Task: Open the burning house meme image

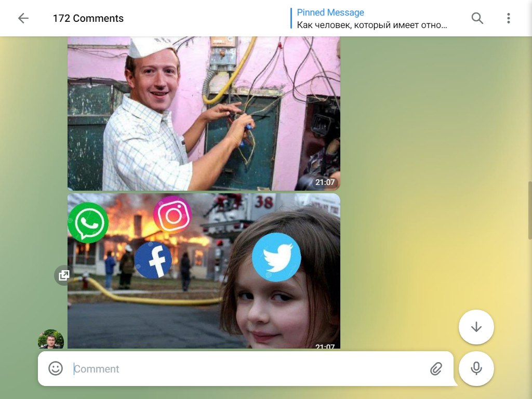Action: (x=204, y=271)
